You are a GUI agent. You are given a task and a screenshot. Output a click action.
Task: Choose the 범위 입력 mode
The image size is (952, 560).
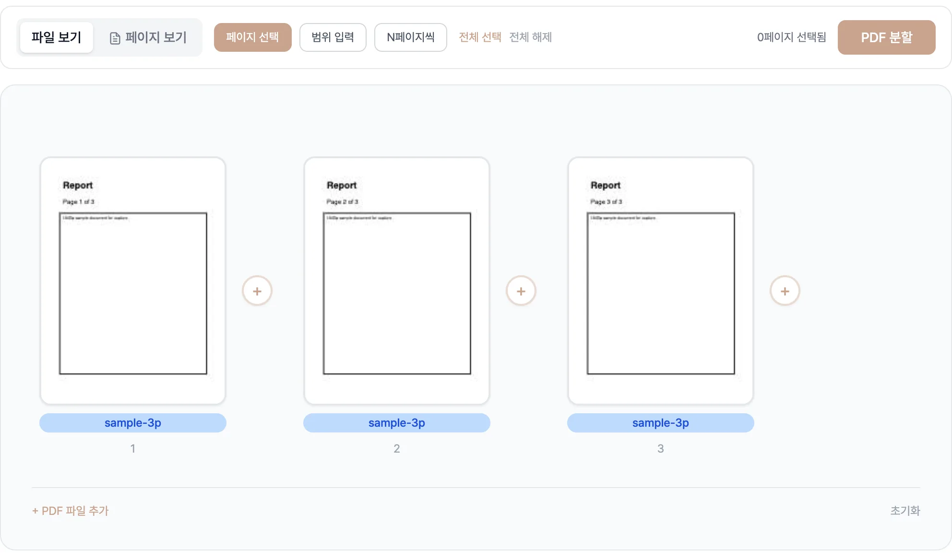coord(333,37)
